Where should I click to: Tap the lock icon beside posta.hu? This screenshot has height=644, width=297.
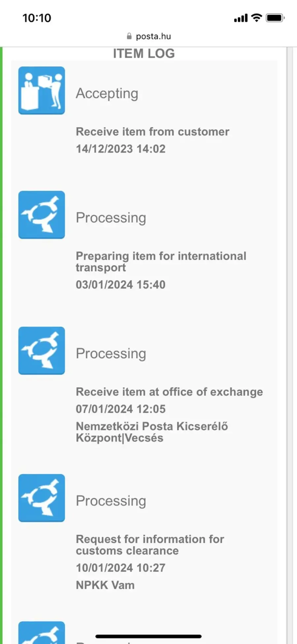[129, 36]
